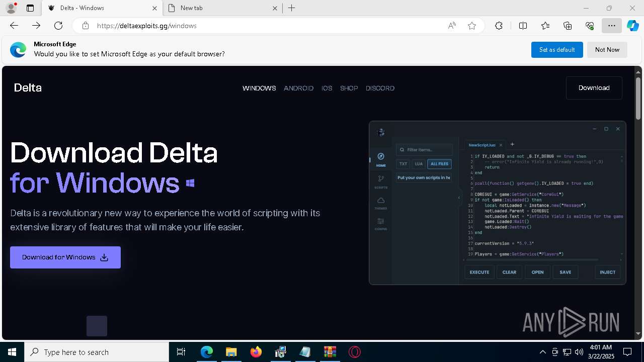The width and height of the screenshot is (644, 362).
Task: Open the notification center icon
Action: point(627,352)
